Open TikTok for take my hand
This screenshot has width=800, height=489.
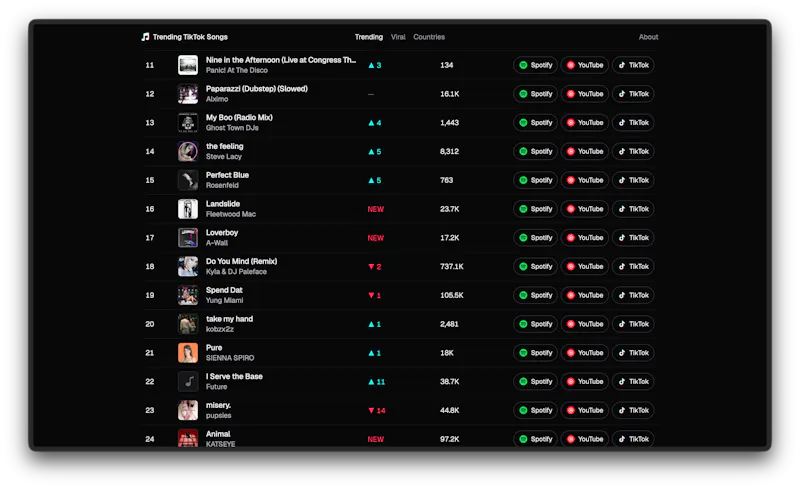pyautogui.click(x=633, y=324)
